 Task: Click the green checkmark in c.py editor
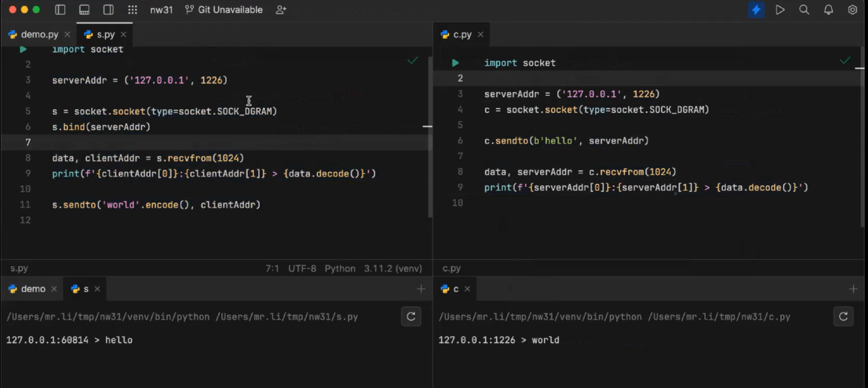845,61
